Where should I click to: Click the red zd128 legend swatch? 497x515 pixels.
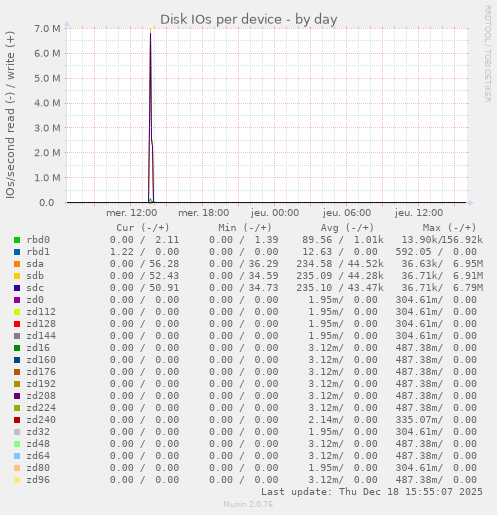(x=17, y=324)
